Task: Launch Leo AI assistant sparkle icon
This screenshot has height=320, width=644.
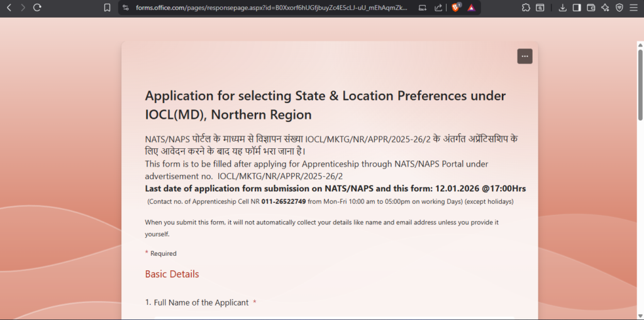Action: click(x=605, y=8)
